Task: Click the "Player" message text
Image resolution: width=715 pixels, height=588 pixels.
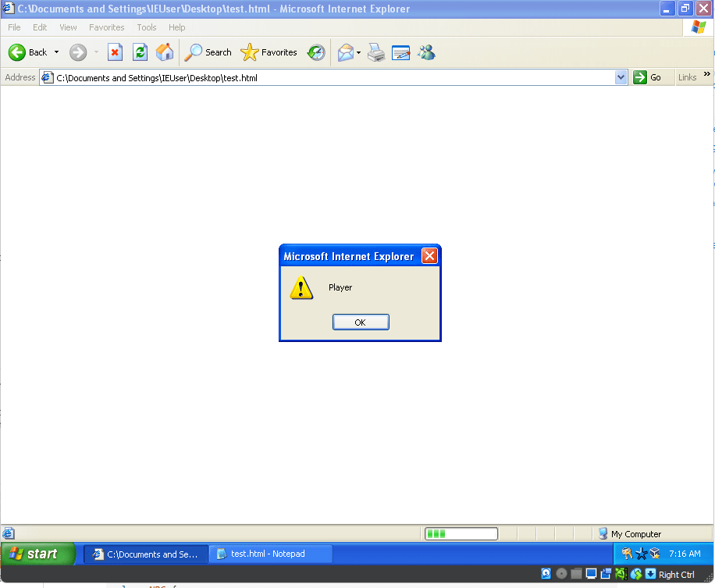Action: tap(340, 287)
